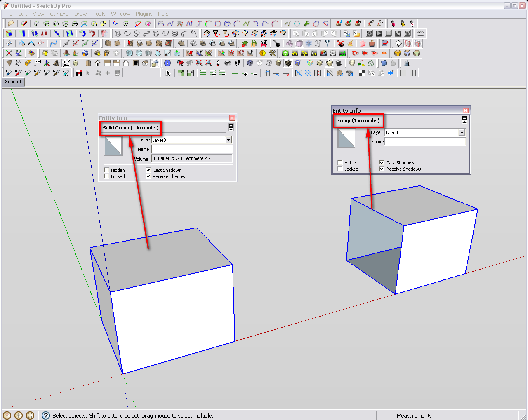Viewport: 528px width, 420px height.
Task: Click Name field in Solid Group panel
Action: point(192,149)
